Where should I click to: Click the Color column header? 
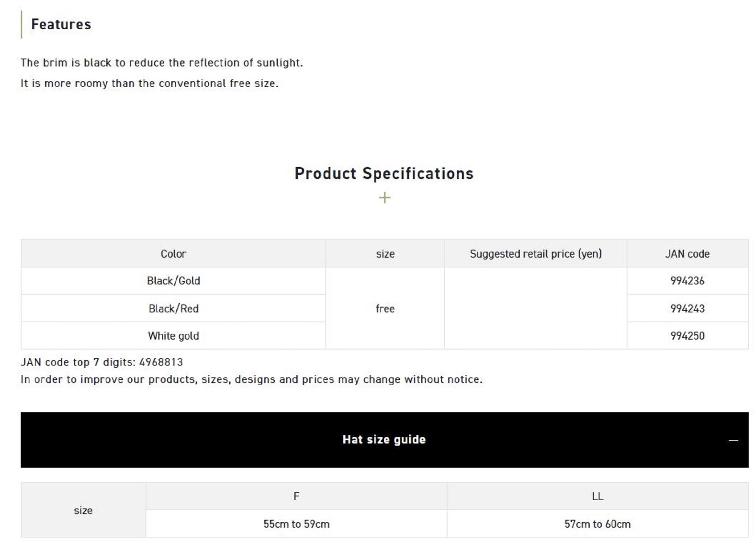174,253
